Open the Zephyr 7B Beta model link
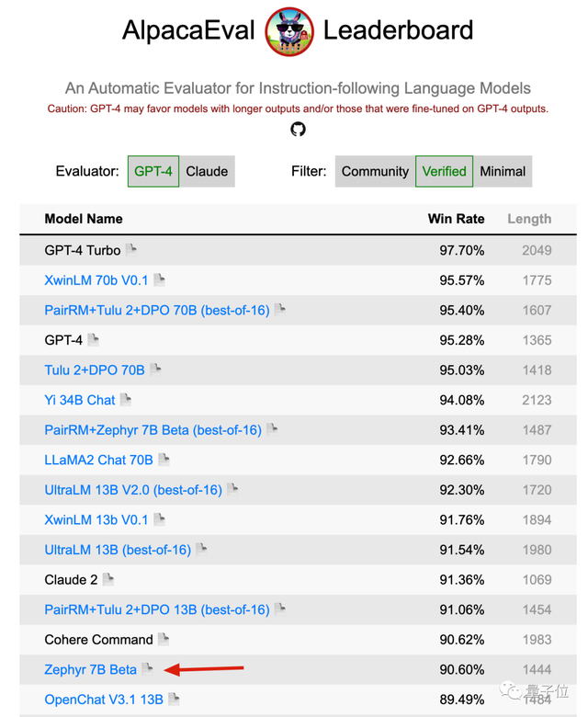Viewport: 588px width, 717px height. [90, 669]
